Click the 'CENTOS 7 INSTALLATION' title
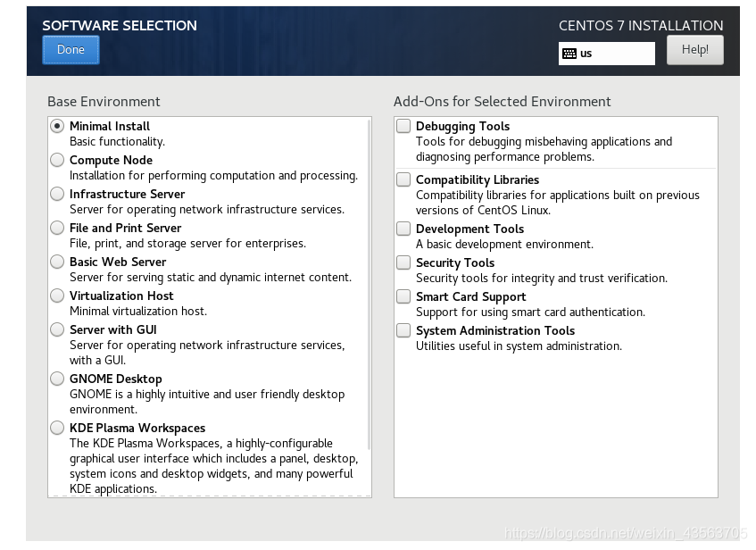The width and height of the screenshot is (756, 550). (x=641, y=26)
